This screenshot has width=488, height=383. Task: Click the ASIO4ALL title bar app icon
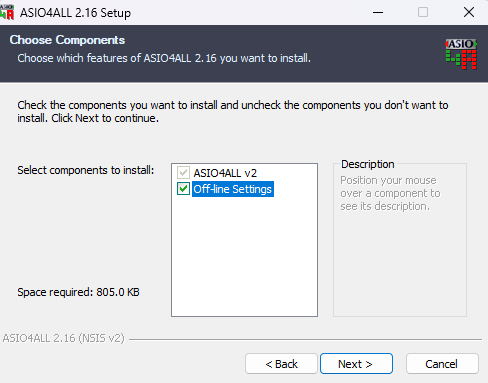tap(7, 12)
